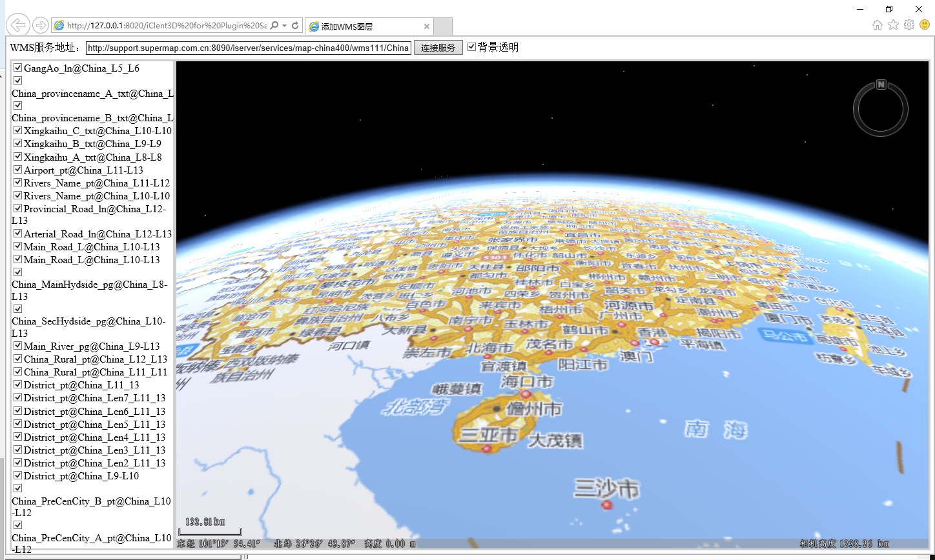
Task: Click the 北部湾 gulf label
Action: (414, 406)
